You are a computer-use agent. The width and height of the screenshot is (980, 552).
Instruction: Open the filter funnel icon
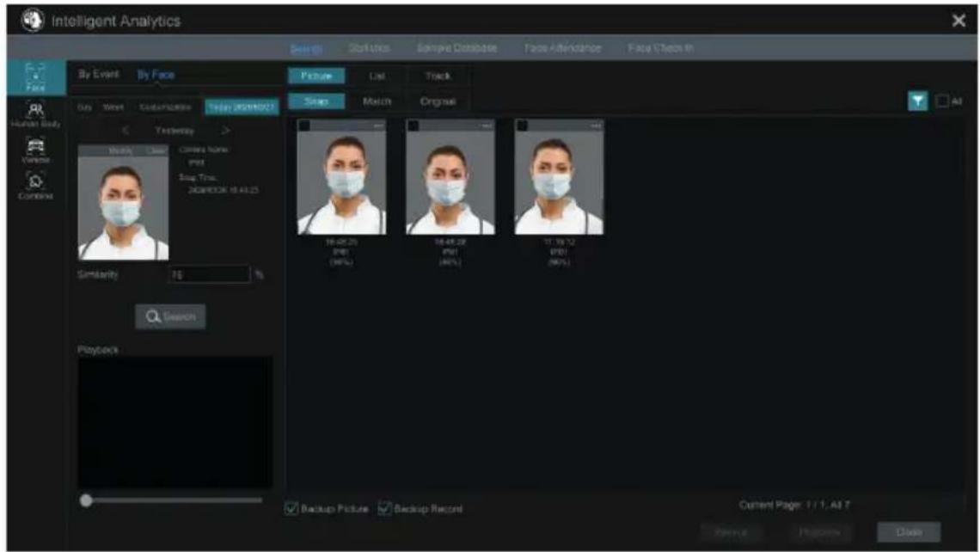pyautogui.click(x=917, y=101)
